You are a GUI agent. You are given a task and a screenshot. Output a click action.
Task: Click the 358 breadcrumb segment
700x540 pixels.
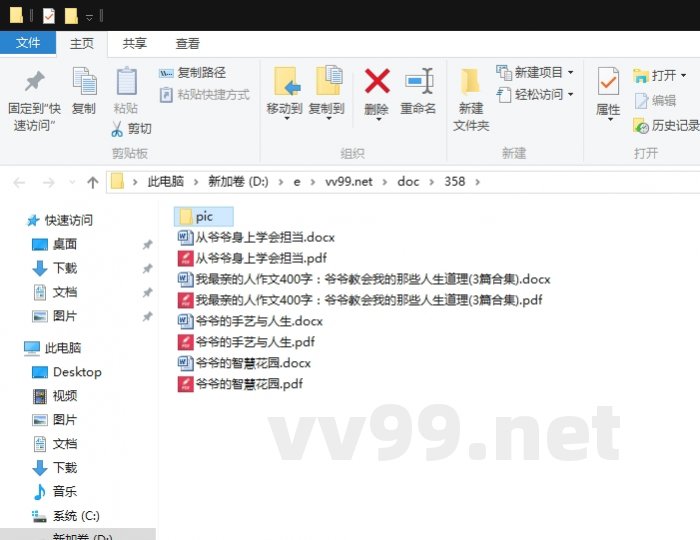point(454,182)
